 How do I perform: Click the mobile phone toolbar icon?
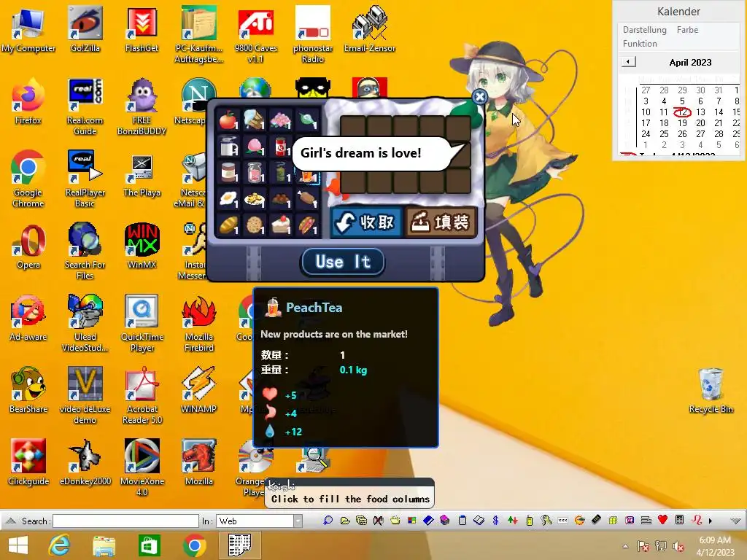(530, 521)
